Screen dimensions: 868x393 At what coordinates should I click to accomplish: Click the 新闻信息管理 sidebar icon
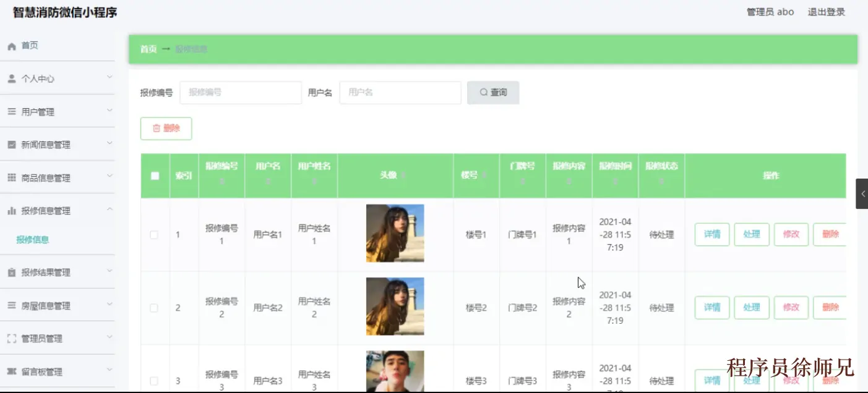[x=11, y=145]
